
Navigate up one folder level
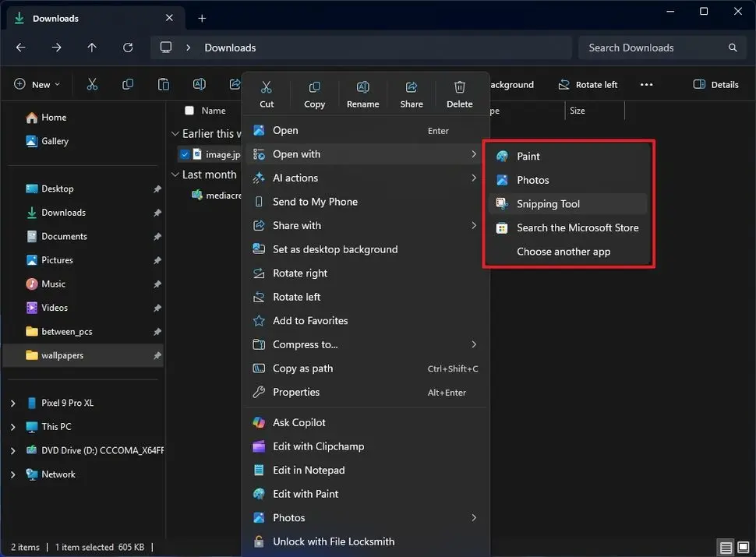tap(92, 48)
